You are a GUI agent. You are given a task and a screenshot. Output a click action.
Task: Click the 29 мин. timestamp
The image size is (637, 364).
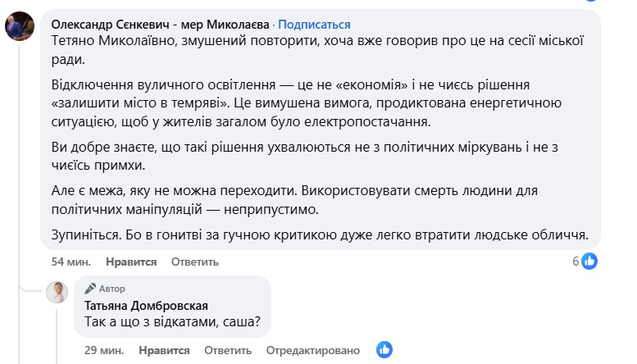coord(103,350)
